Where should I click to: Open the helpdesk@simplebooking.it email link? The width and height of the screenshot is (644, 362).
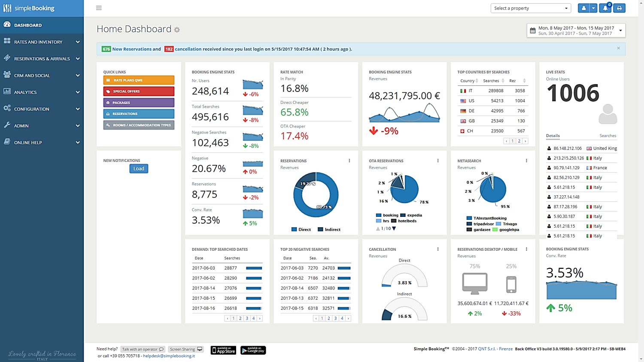click(170, 356)
